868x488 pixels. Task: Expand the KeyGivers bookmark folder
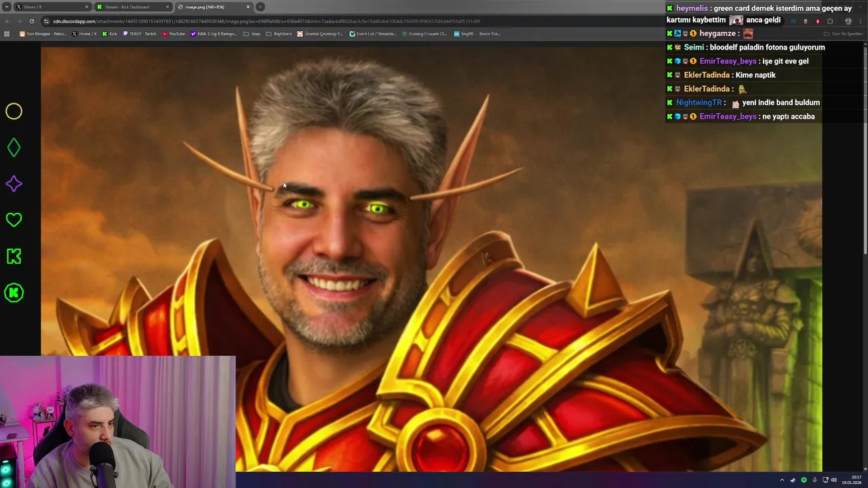(278, 33)
